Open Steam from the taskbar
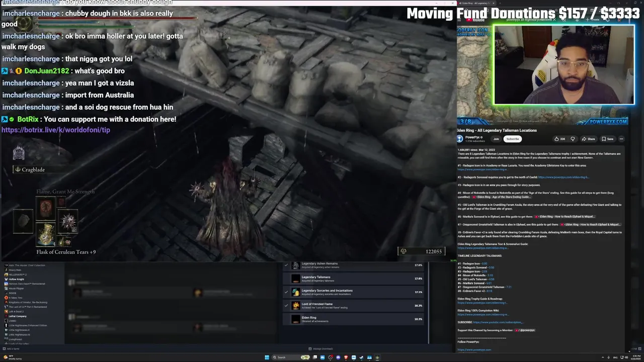 click(361, 357)
